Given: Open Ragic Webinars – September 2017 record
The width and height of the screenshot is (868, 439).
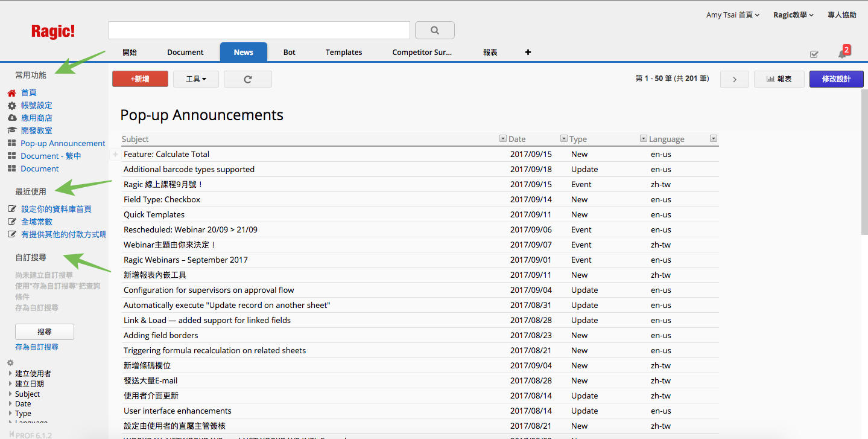Looking at the screenshot, I should pyautogui.click(x=186, y=260).
